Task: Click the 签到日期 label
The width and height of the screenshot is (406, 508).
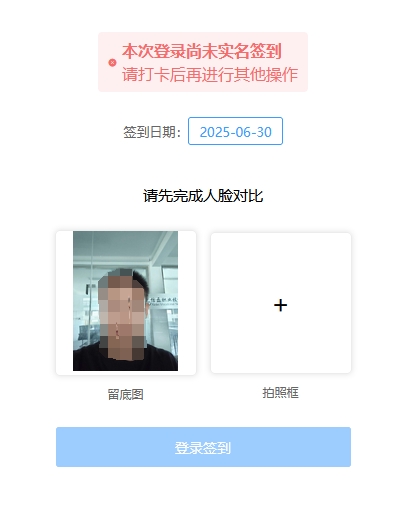Action: tap(152, 132)
